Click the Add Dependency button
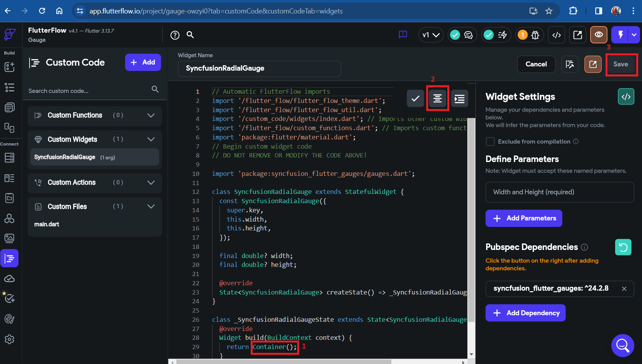The height and width of the screenshot is (364, 642). 525,313
